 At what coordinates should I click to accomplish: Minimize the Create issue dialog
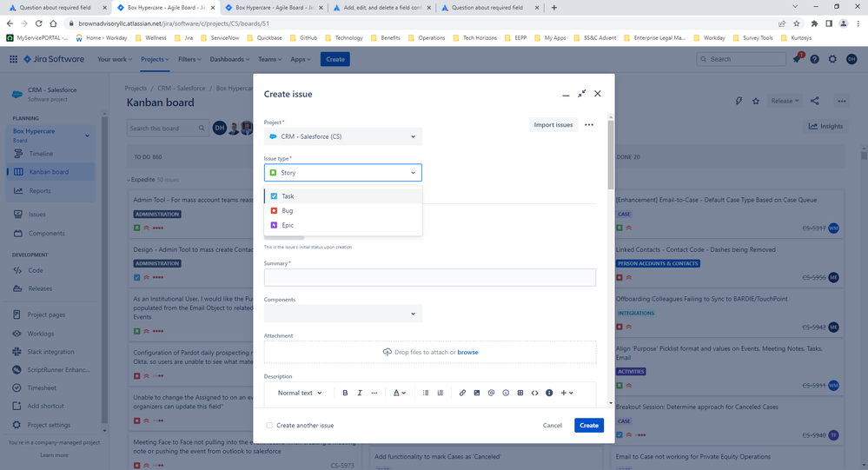point(566,94)
